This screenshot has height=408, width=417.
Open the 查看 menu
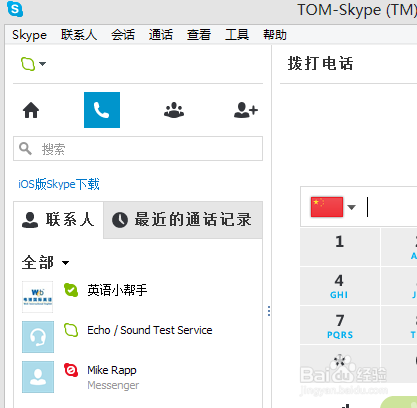(199, 35)
